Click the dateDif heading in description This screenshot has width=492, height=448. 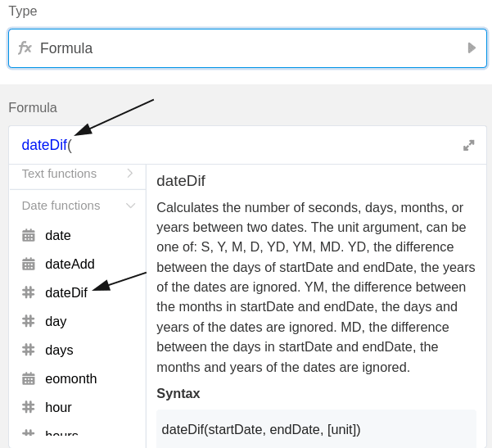[x=181, y=181]
